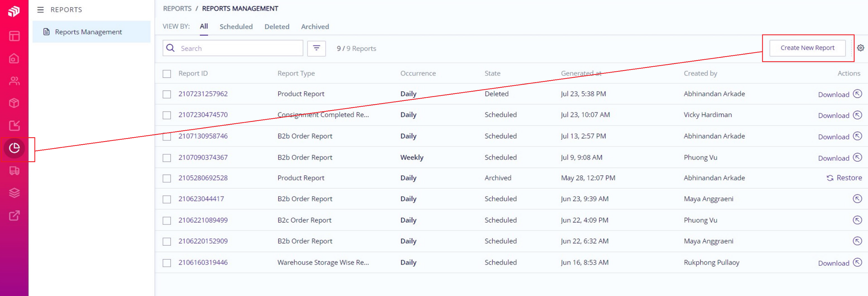The image size is (868, 296).
Task: Check the box for report 210623044417
Action: point(167,199)
